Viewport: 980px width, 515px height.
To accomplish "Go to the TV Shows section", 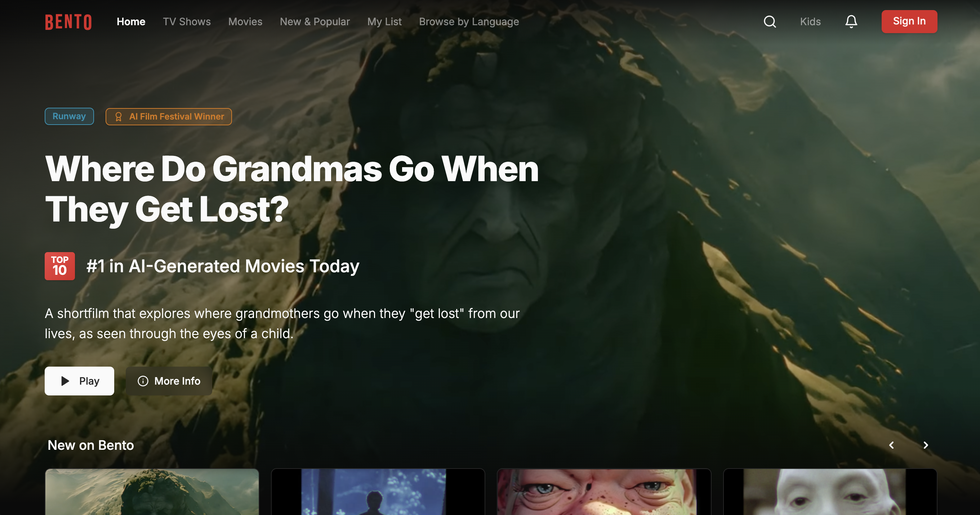I will coord(187,22).
